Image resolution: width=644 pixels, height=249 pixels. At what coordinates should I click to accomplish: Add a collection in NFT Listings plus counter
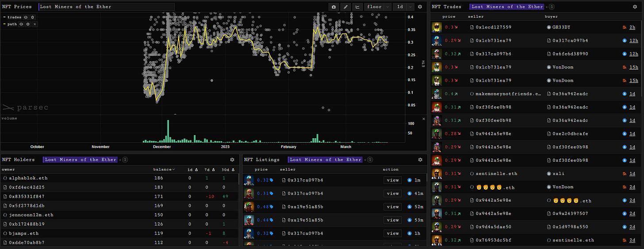point(368,160)
